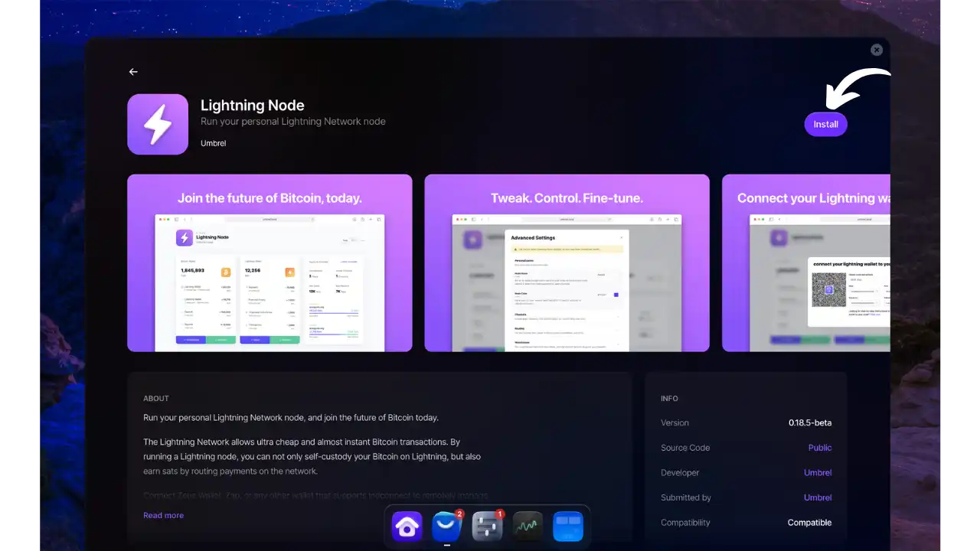This screenshot has width=980, height=551.
Task: Click the back arrow to return to app store
Action: (x=133, y=71)
